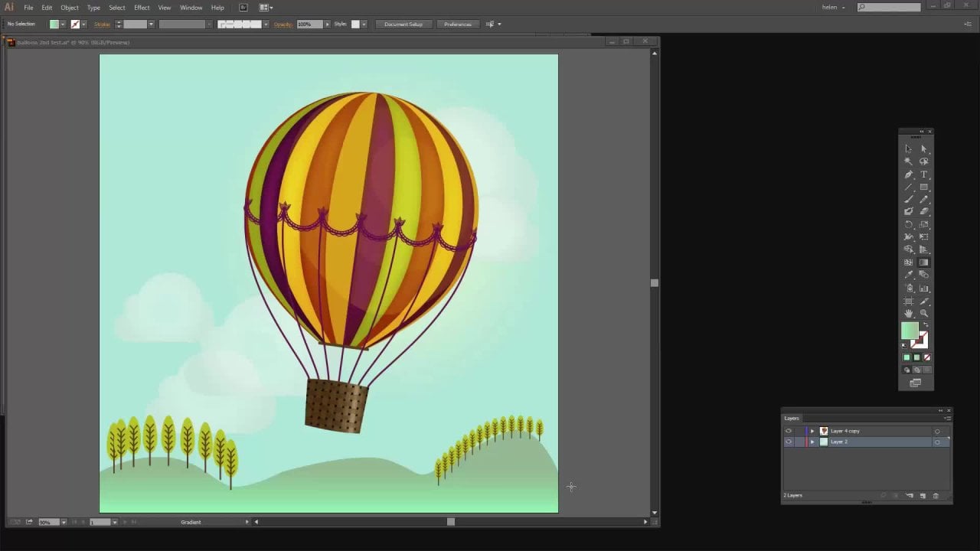Expand Layer 4 copy contents

point(812,431)
